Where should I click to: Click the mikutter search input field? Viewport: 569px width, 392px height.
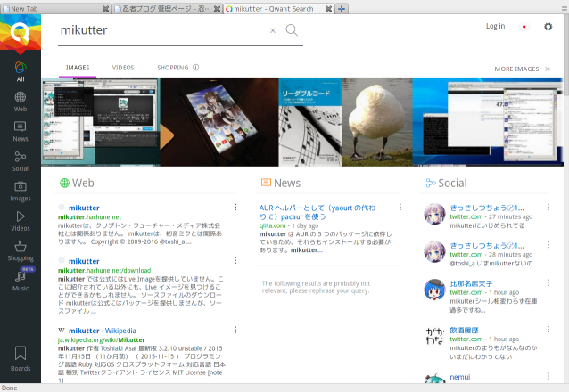[161, 30]
